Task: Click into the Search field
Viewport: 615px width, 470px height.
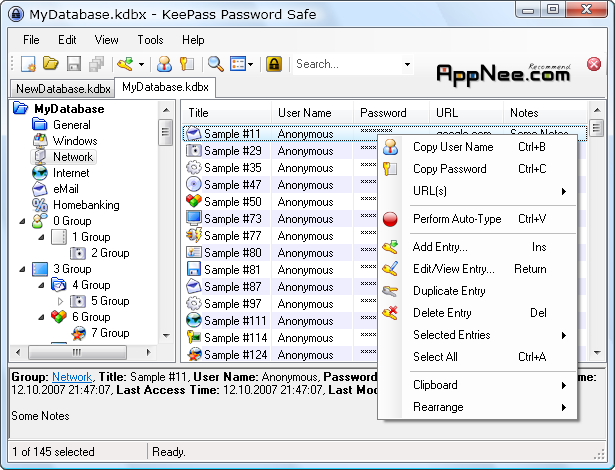Action: (347, 64)
